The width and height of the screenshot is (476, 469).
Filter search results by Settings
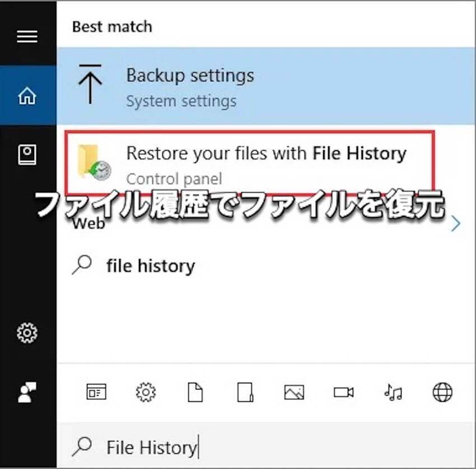click(x=146, y=392)
